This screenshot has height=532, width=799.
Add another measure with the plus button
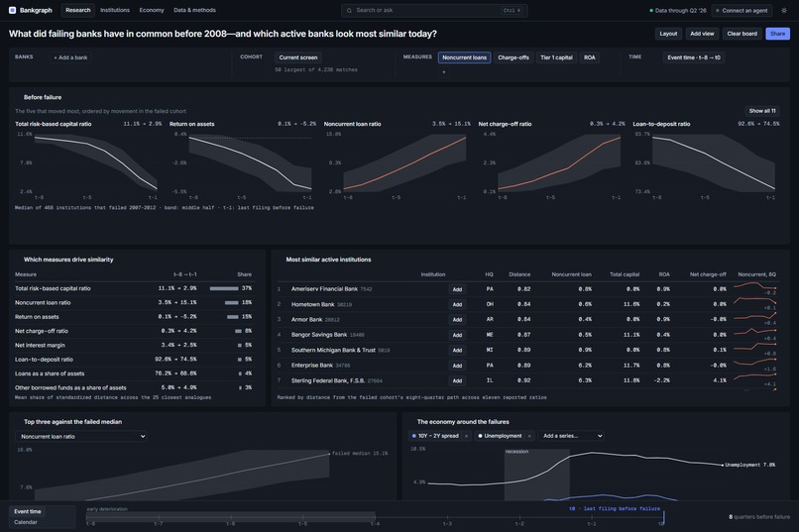[x=443, y=72]
